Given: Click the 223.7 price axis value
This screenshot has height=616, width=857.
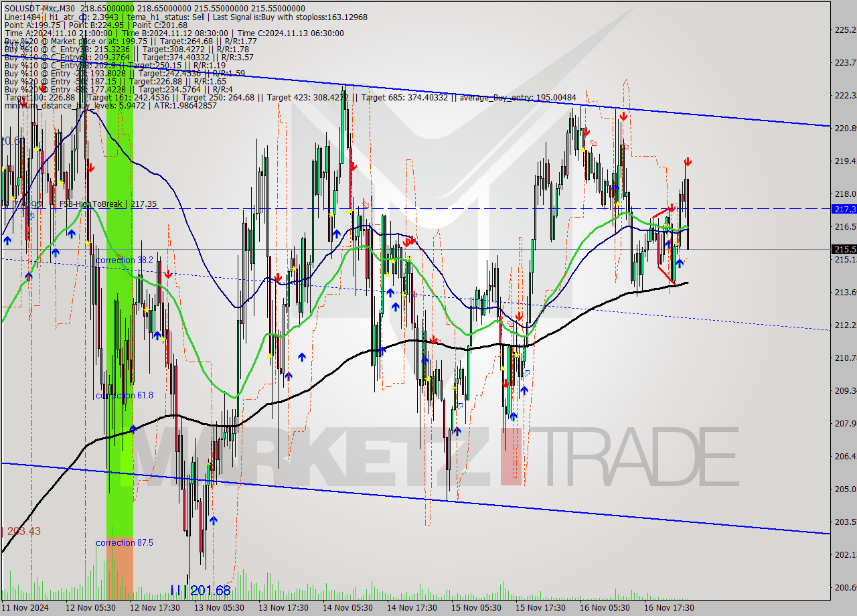Looking at the screenshot, I should pyautogui.click(x=845, y=62).
